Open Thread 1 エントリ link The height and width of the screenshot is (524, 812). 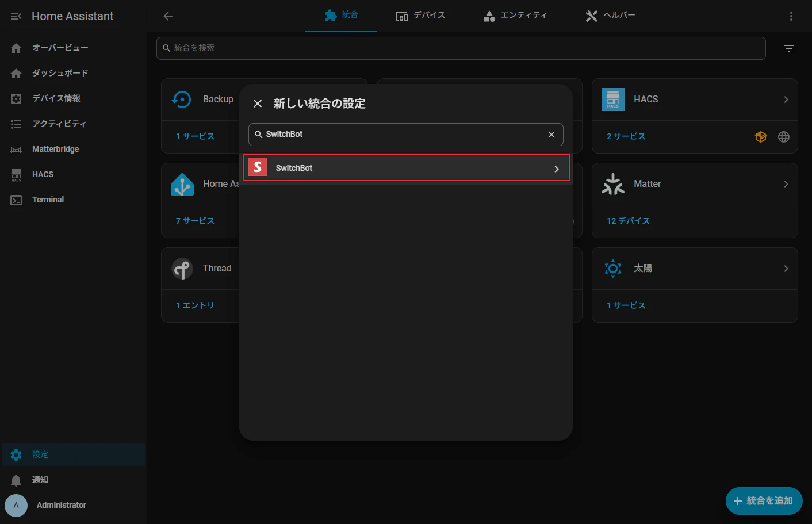(195, 305)
